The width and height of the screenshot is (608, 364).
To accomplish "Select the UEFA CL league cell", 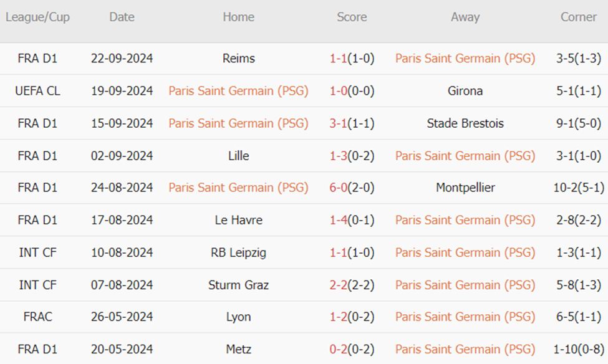I will pyautogui.click(x=37, y=91).
